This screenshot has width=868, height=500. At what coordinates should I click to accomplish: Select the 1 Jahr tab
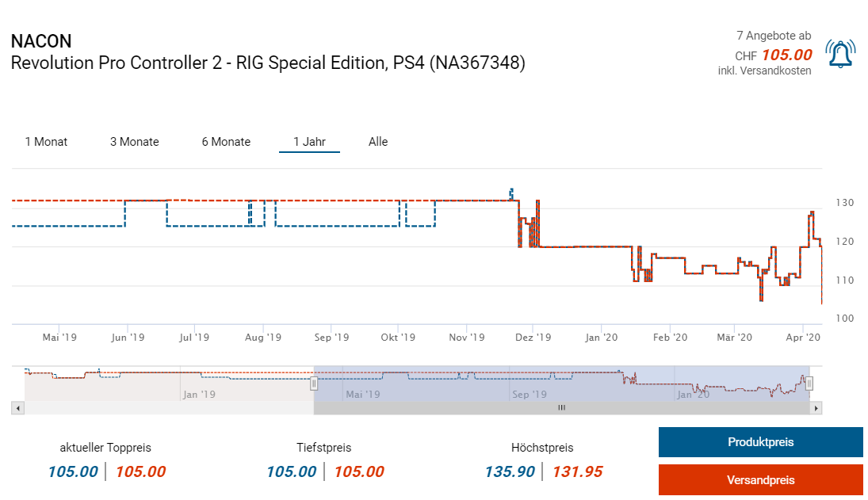tap(309, 142)
